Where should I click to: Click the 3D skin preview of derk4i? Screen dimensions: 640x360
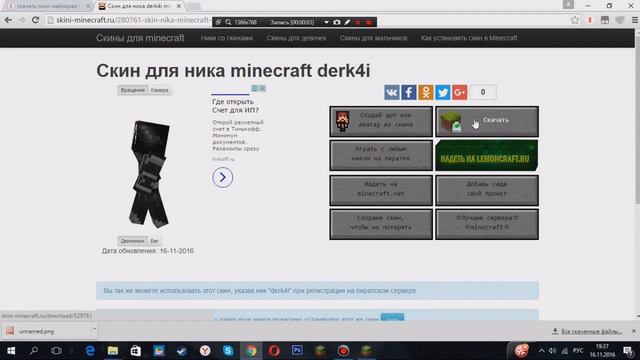coord(149,173)
